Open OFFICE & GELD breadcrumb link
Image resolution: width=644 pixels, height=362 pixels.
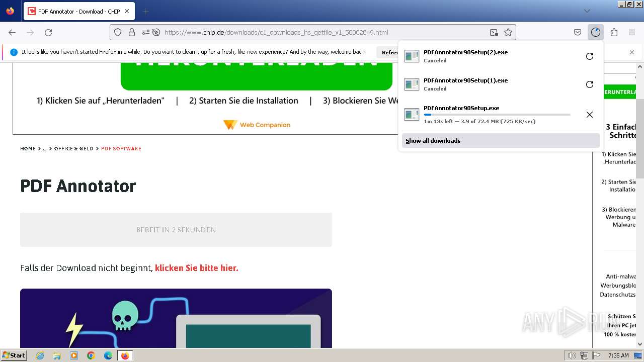point(73,149)
